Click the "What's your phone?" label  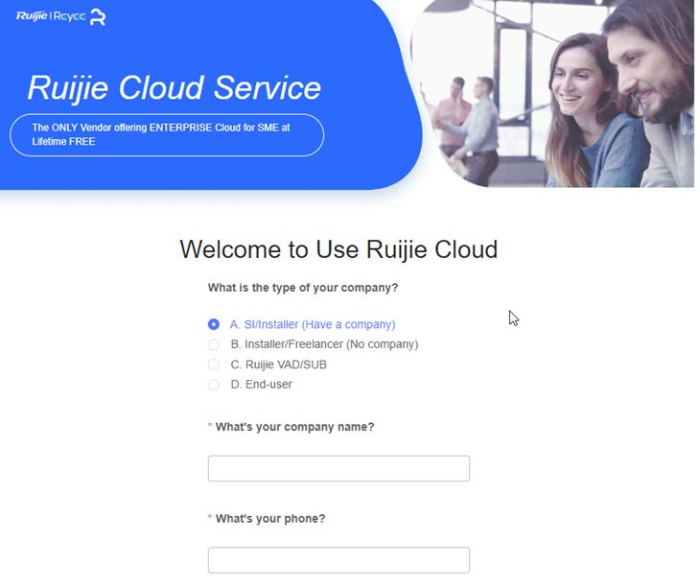click(x=270, y=518)
